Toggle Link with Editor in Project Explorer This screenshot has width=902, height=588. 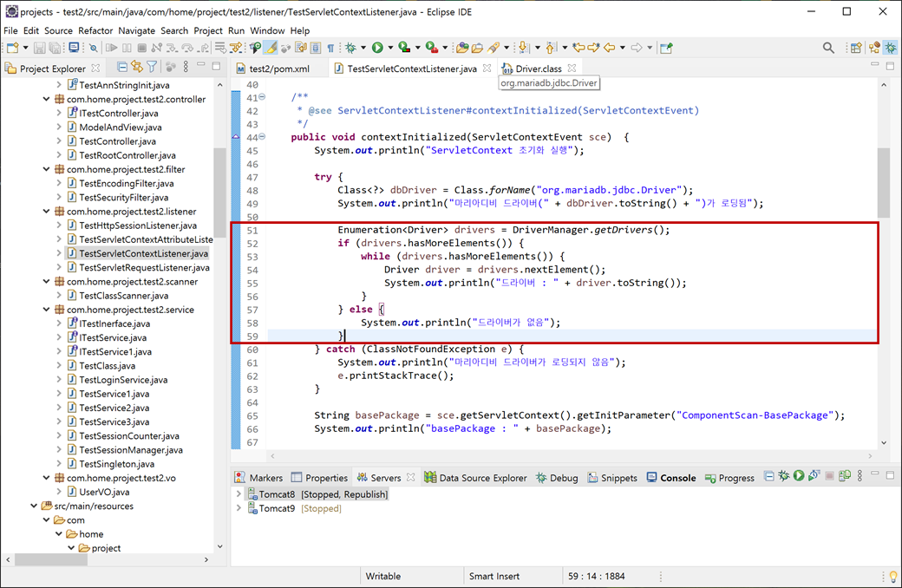pyautogui.click(x=137, y=67)
